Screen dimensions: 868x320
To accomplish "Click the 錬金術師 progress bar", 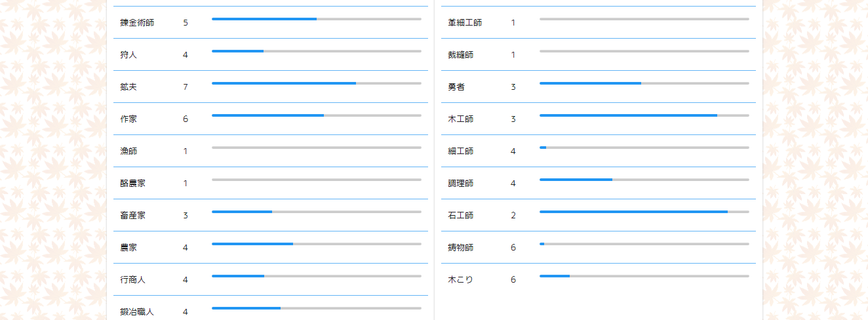I will click(x=317, y=19).
